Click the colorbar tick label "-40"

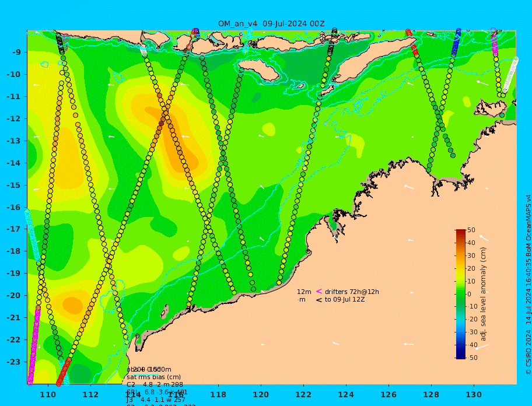pos(471,345)
